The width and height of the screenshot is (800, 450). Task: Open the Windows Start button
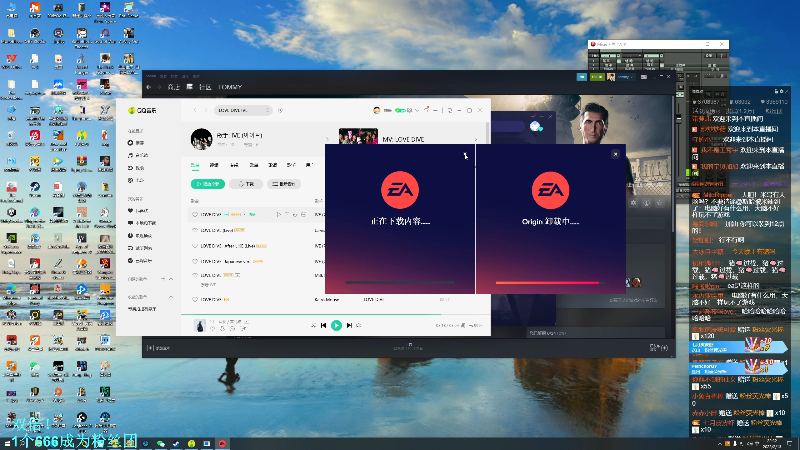click(7, 443)
